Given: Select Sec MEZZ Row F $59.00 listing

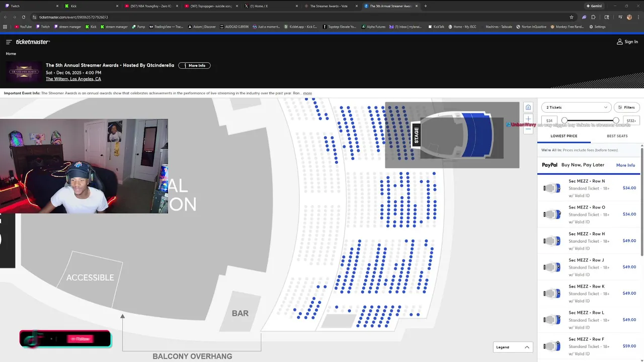Looking at the screenshot, I should coord(589,346).
